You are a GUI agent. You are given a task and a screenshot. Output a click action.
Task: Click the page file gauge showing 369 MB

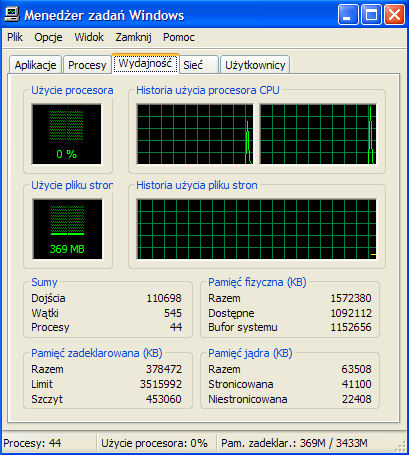click(67, 229)
